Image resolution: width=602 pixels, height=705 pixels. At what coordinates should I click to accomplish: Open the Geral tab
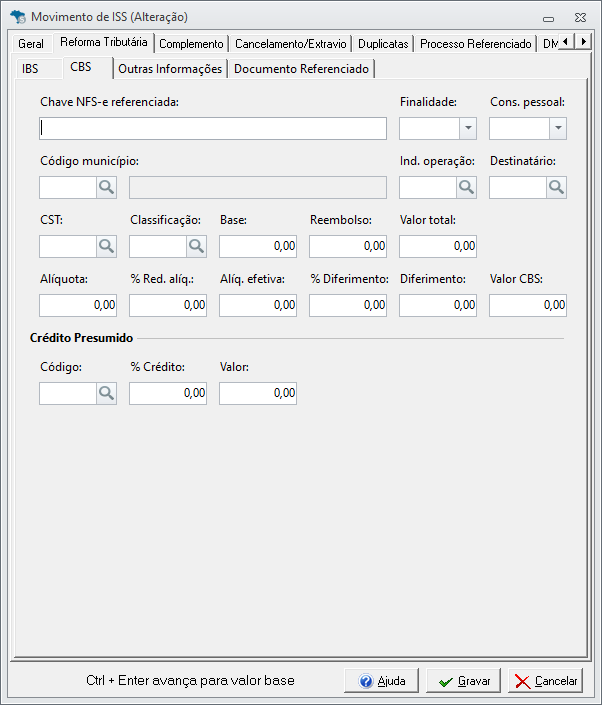(x=31, y=44)
